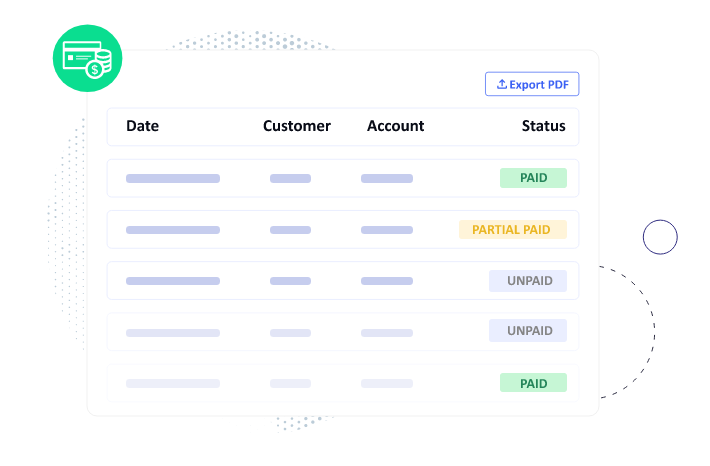
Task: Click the PARTIAL PAID status badge
Action: tap(513, 230)
